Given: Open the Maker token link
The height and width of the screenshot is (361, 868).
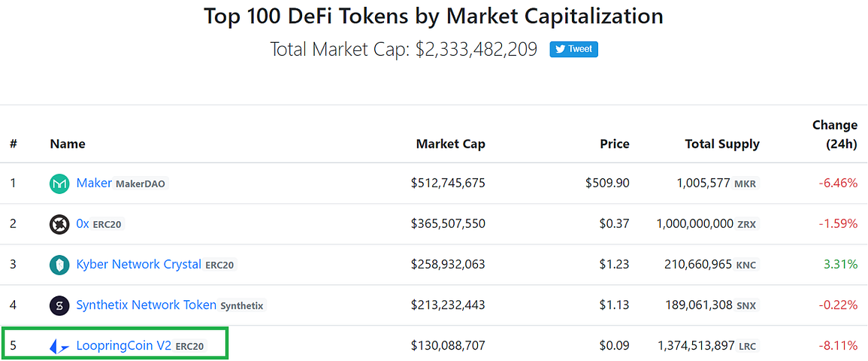Looking at the screenshot, I should pyautogui.click(x=94, y=183).
